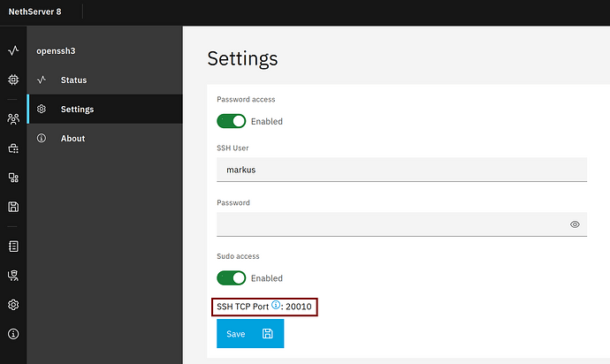Open the cluster status pulse icon

(13, 52)
